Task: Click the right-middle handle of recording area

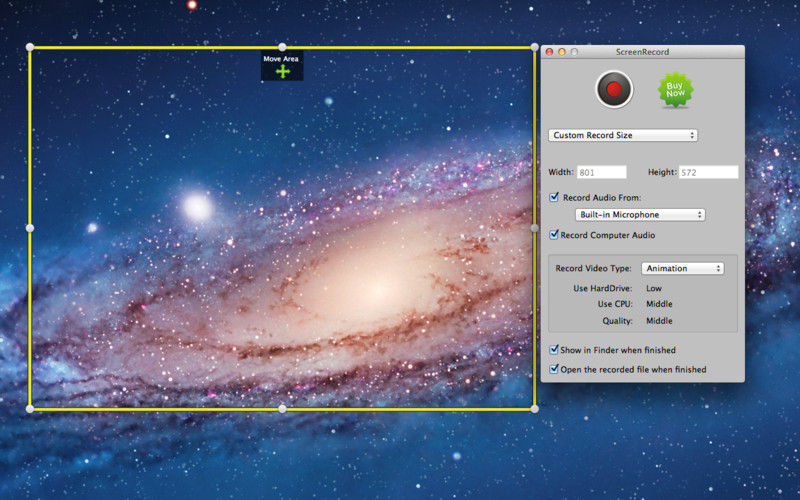Action: pyautogui.click(x=534, y=228)
